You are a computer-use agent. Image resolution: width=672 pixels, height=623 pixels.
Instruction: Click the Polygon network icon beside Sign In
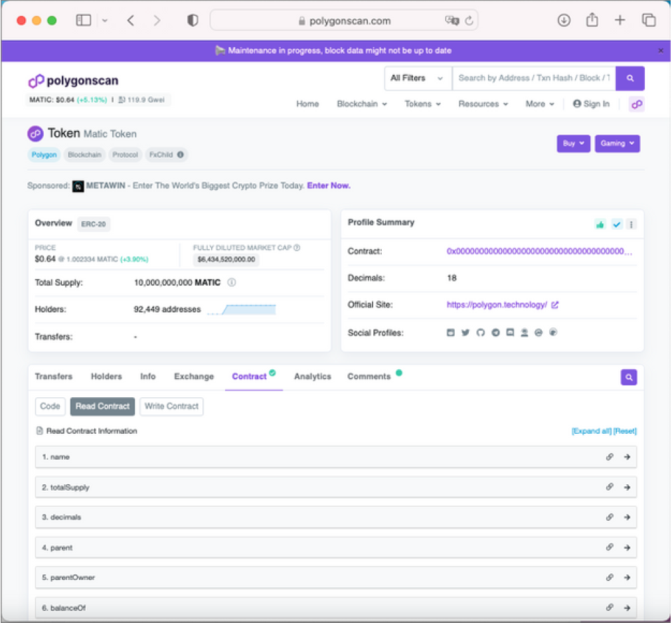(636, 104)
